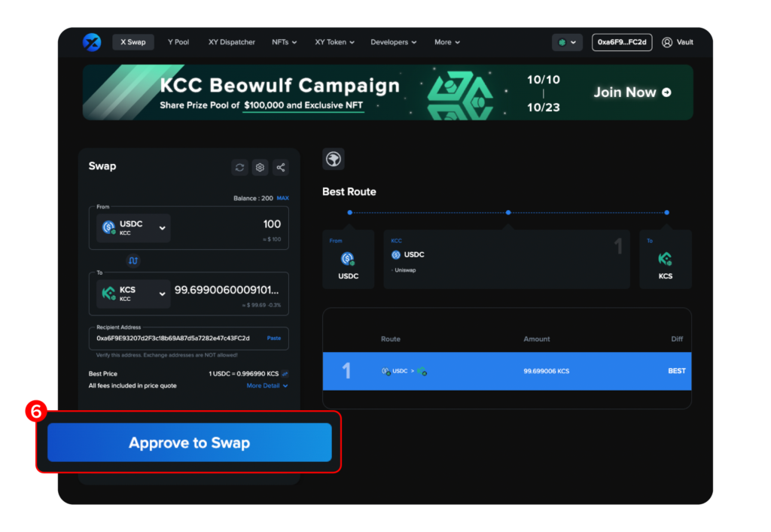This screenshot has height=532, width=771.
Task: Click the 'Route' column header
Action: (x=391, y=339)
